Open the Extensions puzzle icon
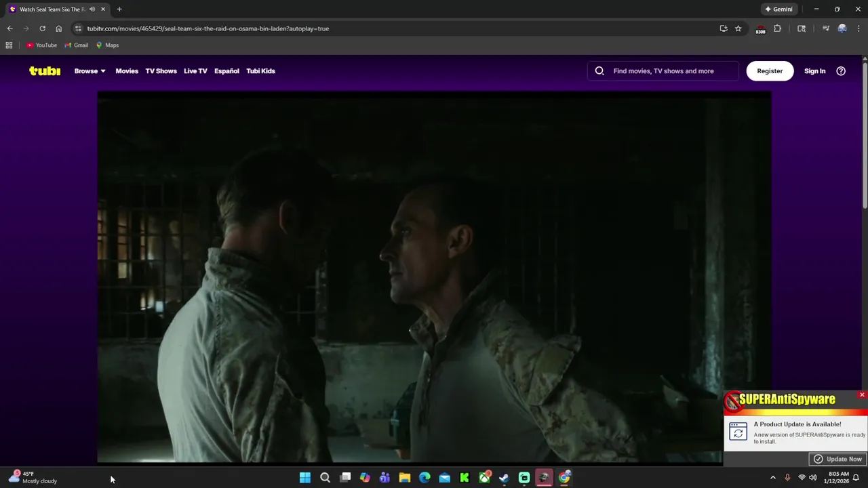 coord(777,28)
